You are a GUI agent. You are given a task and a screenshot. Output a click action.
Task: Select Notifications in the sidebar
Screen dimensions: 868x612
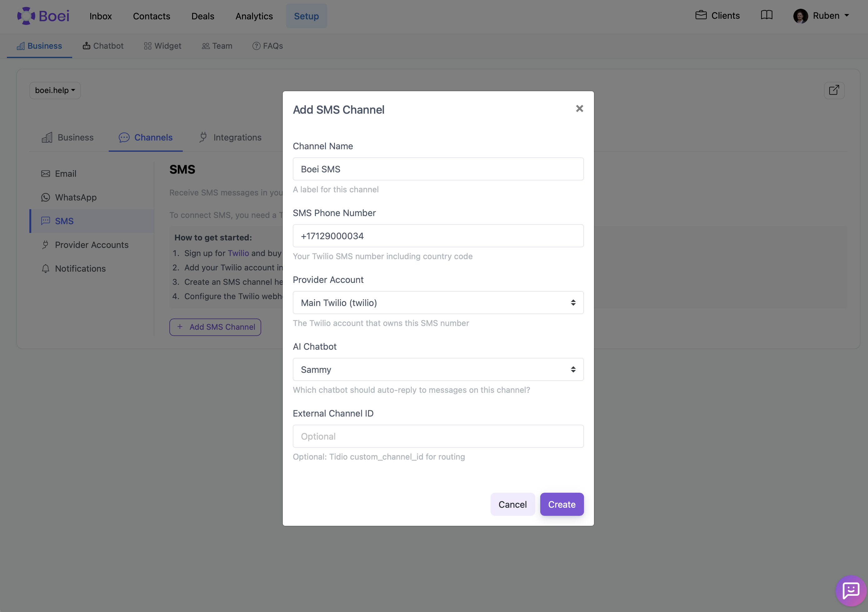pyautogui.click(x=92, y=269)
